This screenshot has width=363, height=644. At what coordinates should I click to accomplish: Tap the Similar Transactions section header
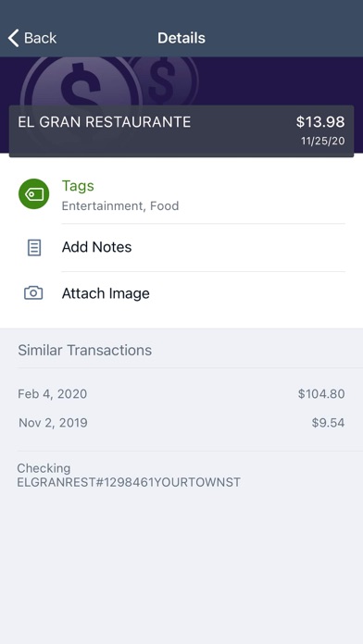click(84, 351)
